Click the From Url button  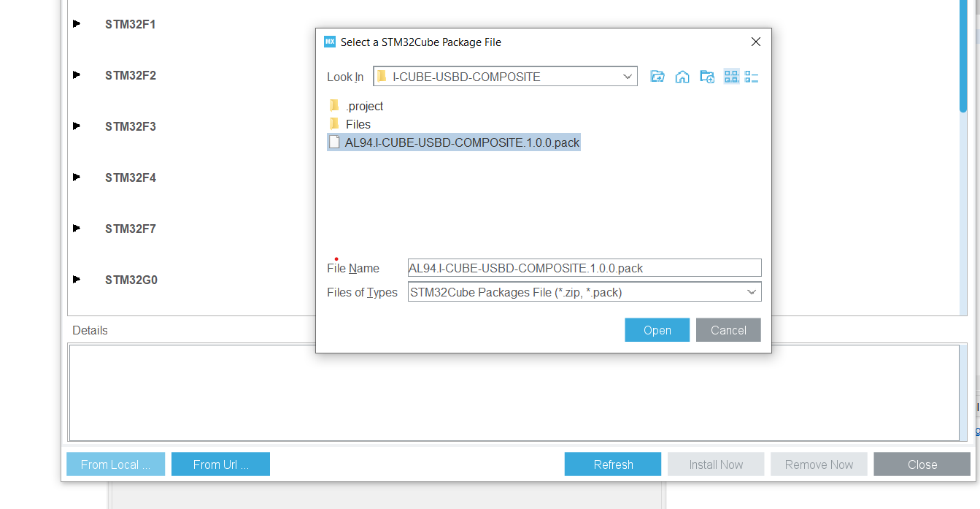[220, 464]
